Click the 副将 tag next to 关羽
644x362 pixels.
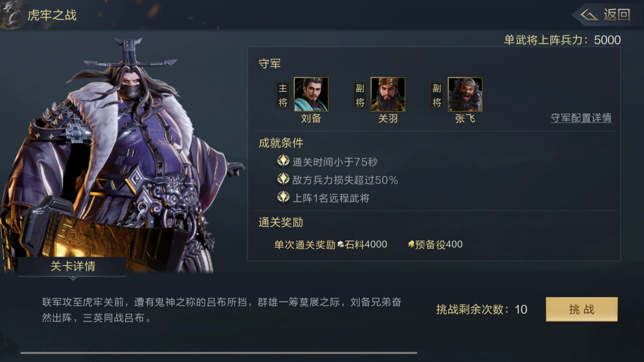[x=360, y=95]
